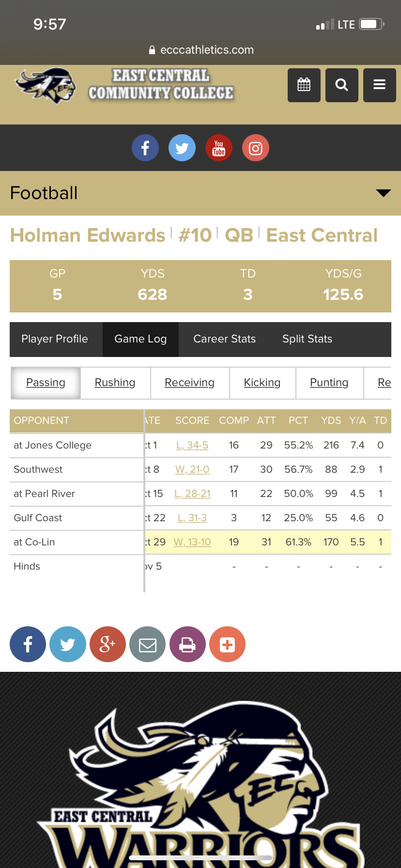
Task: Open the calendar schedule icon
Action: point(304,85)
